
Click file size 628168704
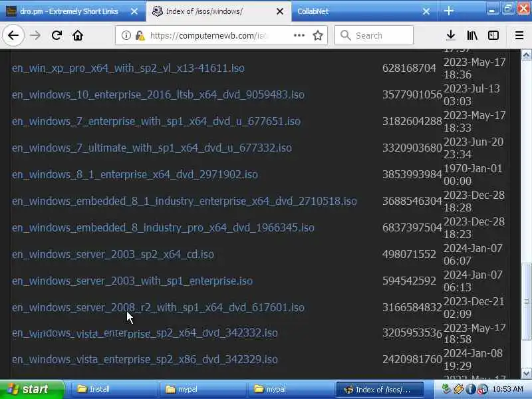click(x=409, y=68)
